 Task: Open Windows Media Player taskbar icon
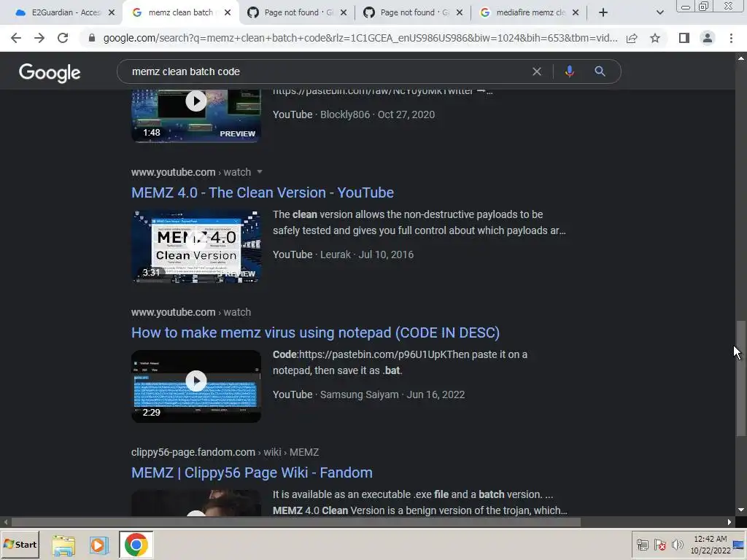click(x=99, y=545)
